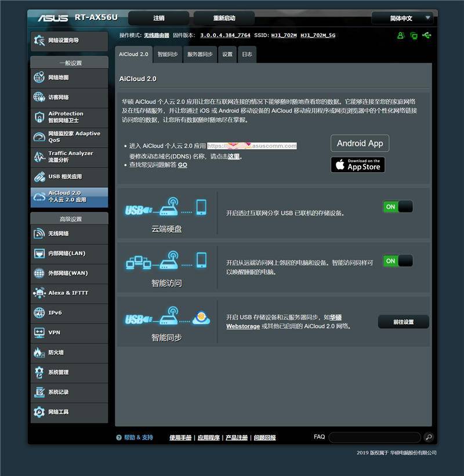Open the 简体中文 language dropdown
Image resolution: width=464 pixels, height=476 pixels.
pos(402,18)
